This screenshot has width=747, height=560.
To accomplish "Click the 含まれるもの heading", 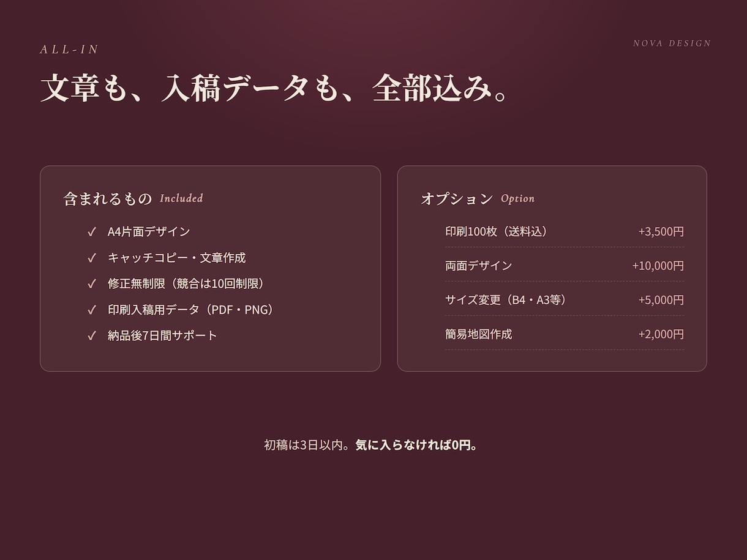I will coord(108,198).
